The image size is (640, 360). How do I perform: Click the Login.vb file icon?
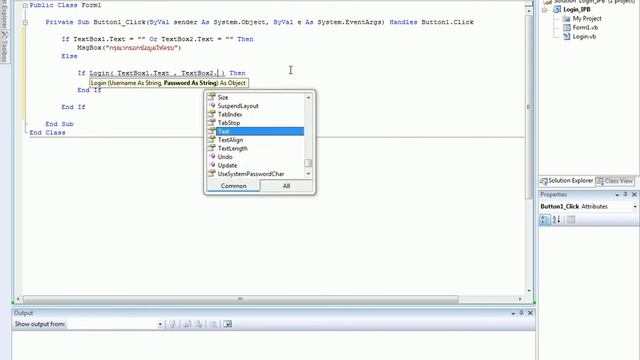pyautogui.click(x=567, y=36)
